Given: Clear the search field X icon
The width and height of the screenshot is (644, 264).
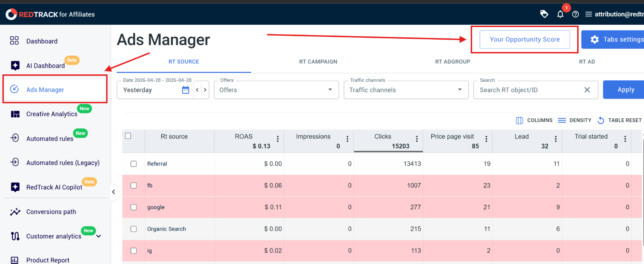Looking at the screenshot, I should [587, 90].
